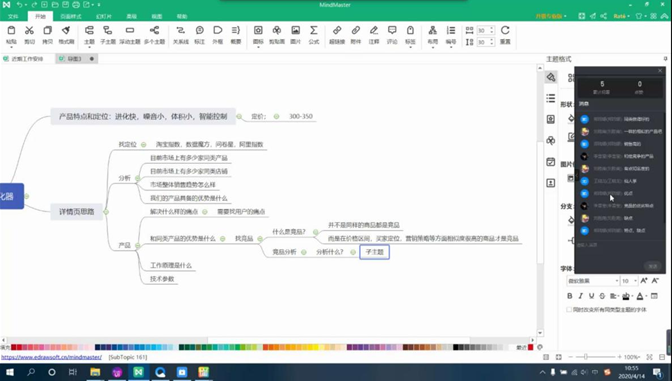Click the 公式 formula sigma icon

coord(314,35)
